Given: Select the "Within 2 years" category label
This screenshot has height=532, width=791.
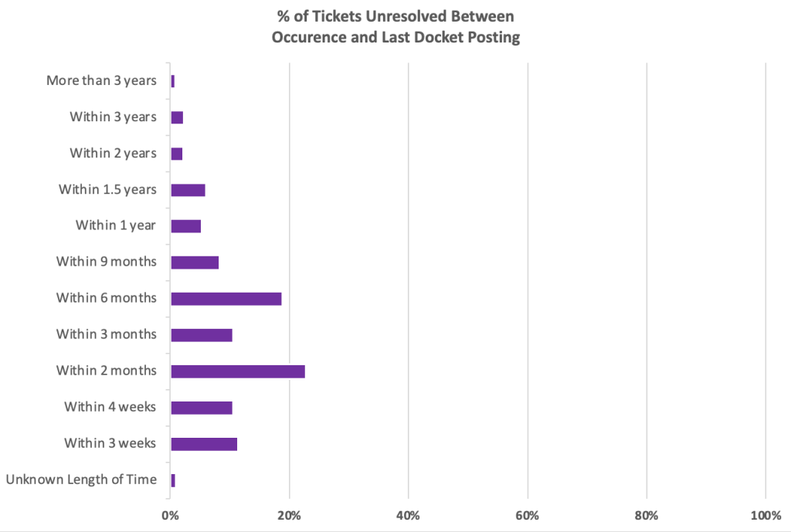Looking at the screenshot, I should 113,154.
